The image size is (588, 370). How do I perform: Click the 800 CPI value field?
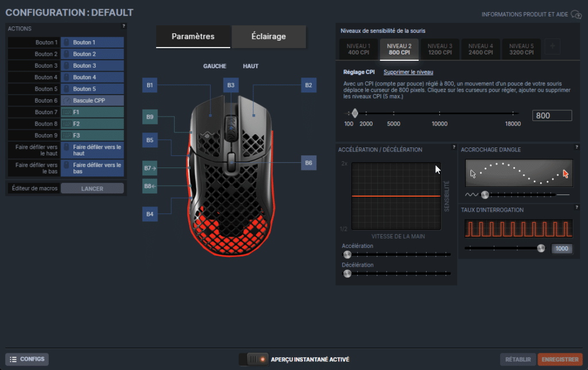coord(552,115)
